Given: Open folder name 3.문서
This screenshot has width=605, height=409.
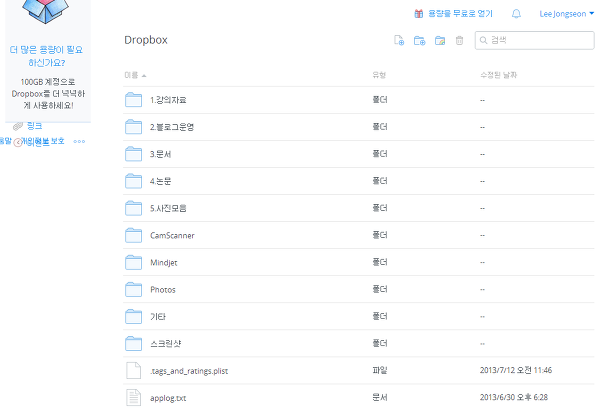Looking at the screenshot, I should coord(161,154).
